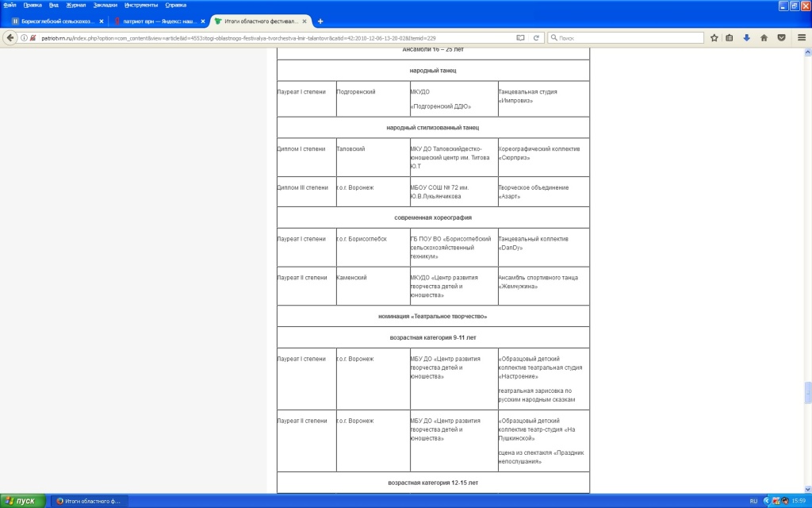Click сцена из спектакля «Праздник непослушания» text
This screenshot has height=508, width=812.
(541, 457)
